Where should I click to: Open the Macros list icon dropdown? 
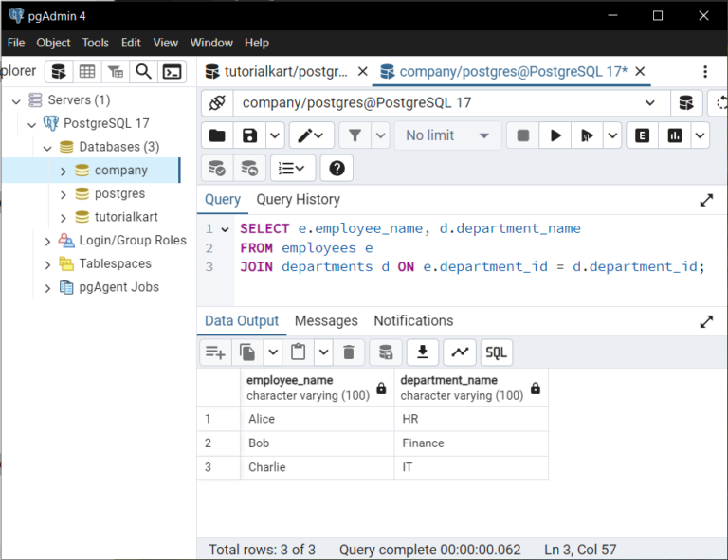click(x=293, y=168)
